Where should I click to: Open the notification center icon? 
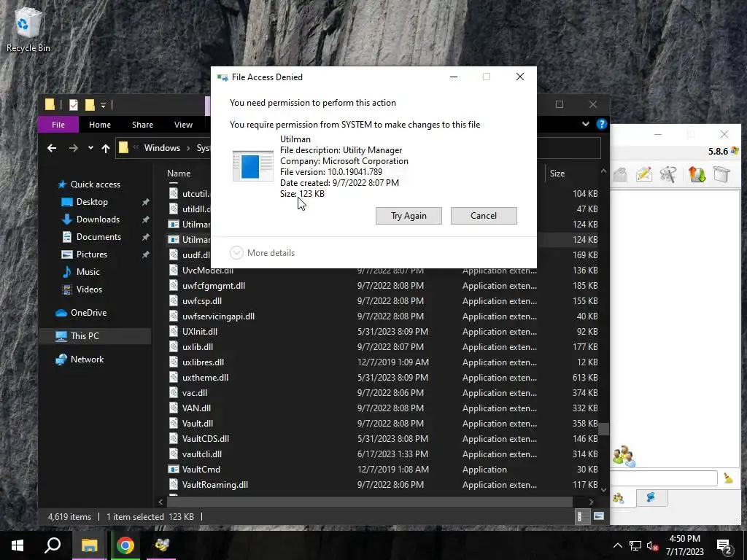click(724, 545)
